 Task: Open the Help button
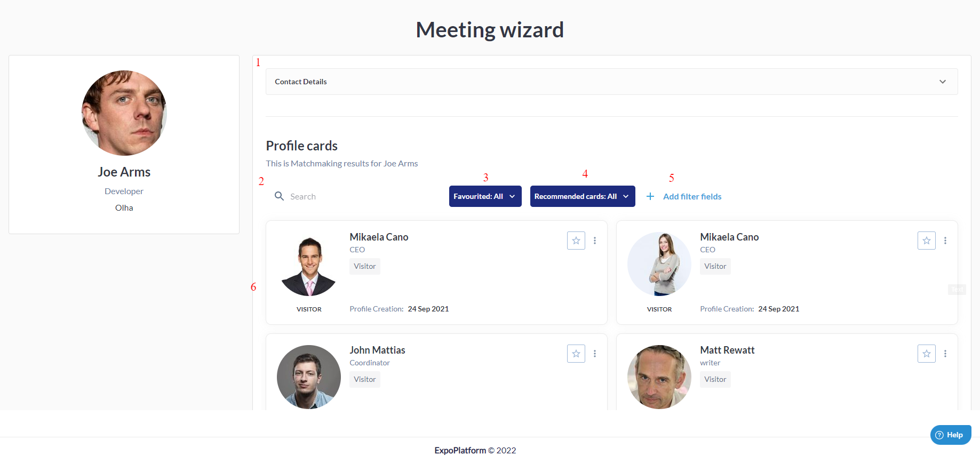tap(951, 435)
